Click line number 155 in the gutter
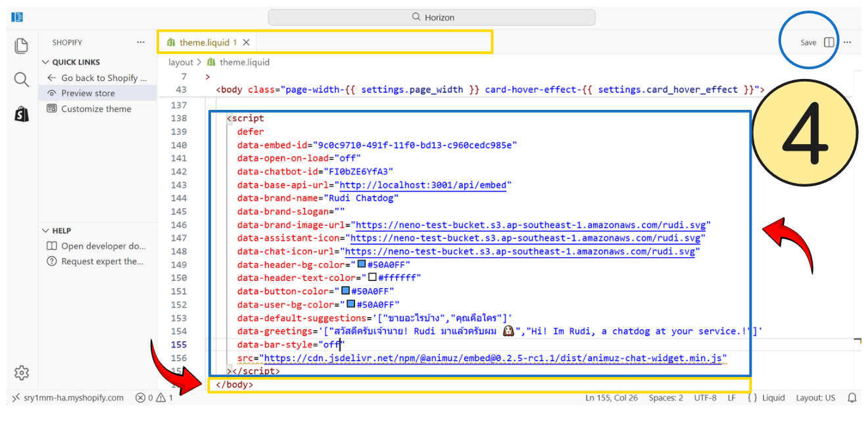 tap(178, 344)
